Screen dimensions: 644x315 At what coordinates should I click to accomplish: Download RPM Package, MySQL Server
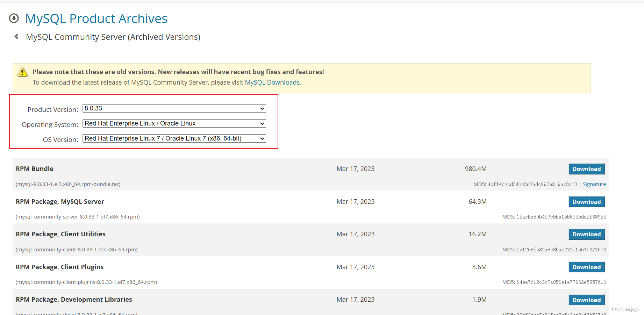coord(586,202)
